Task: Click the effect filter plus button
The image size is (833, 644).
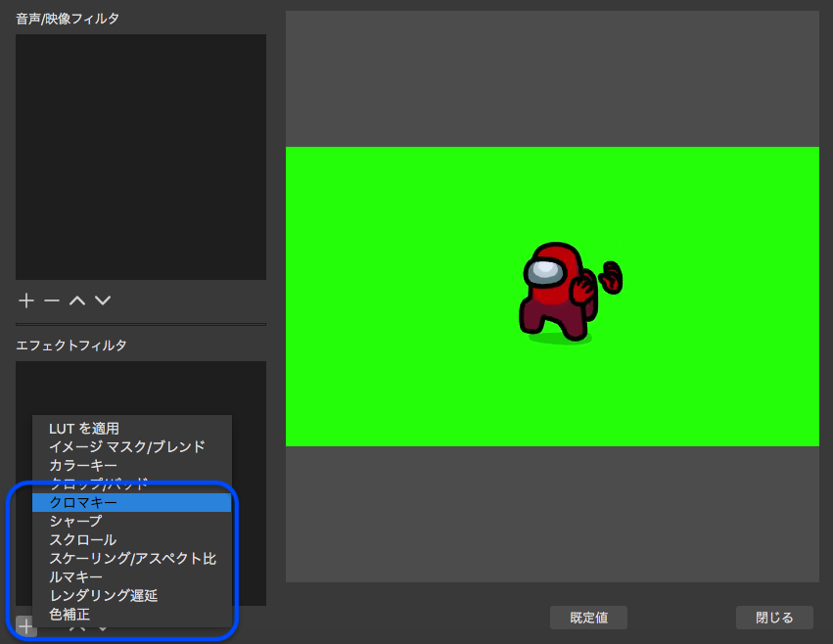Action: point(26,626)
